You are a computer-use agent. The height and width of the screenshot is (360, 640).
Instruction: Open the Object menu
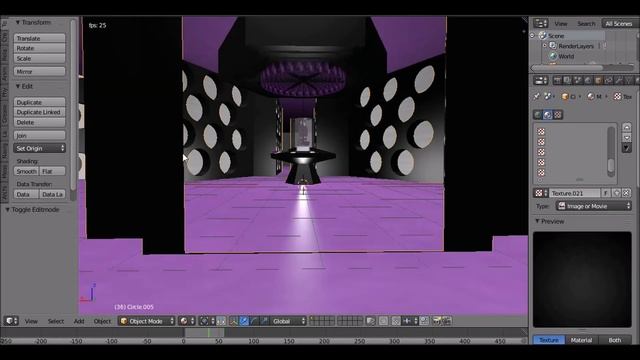tap(102, 321)
